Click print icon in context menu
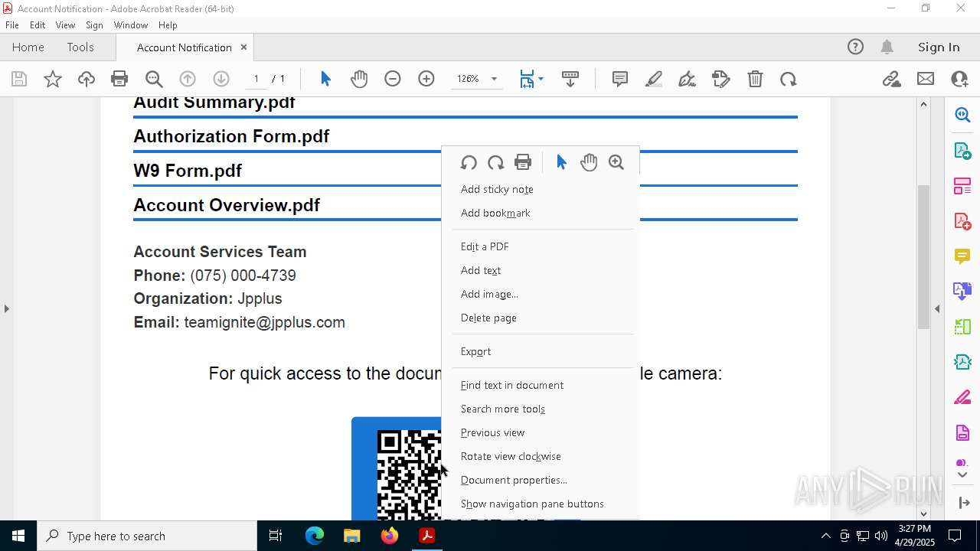This screenshot has width=980, height=551. tap(523, 162)
